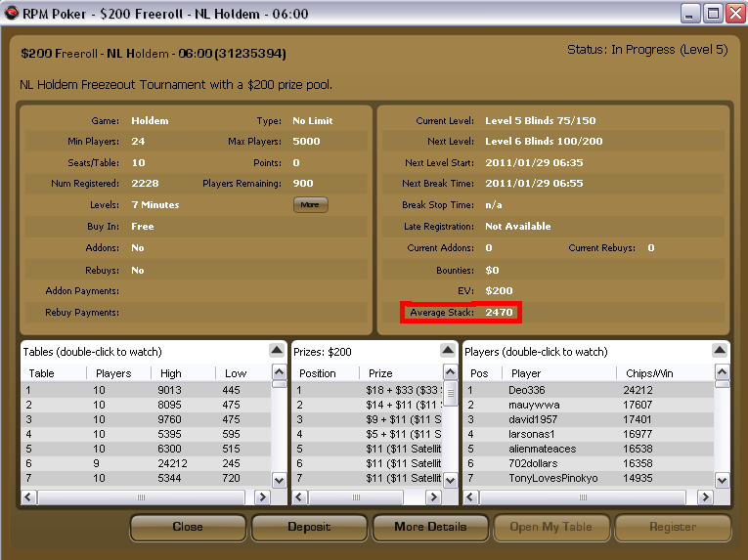Image resolution: width=748 pixels, height=560 pixels.
Task: Click the Current Level value Level 5 Blinds 75/150
Action: (x=541, y=120)
